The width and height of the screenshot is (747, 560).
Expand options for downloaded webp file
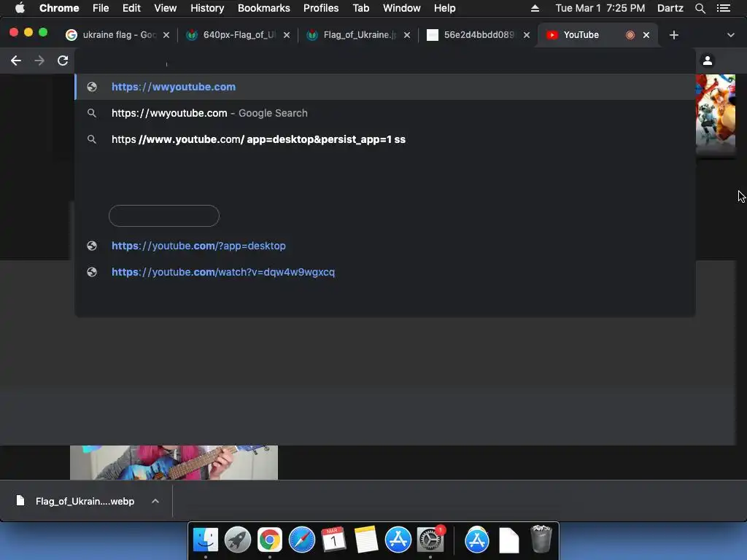pos(155,501)
